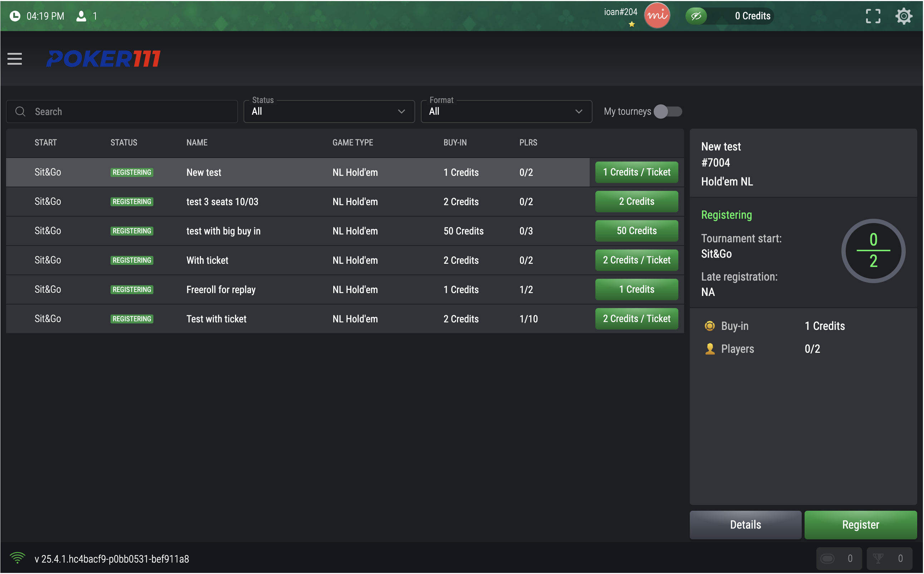Click the search magnifier icon
Image resolution: width=924 pixels, height=574 pixels.
tap(20, 111)
